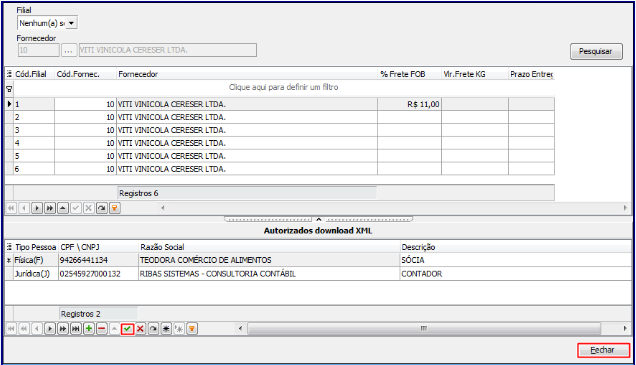Click edit-record triangle in supplier grid navigator
The width and height of the screenshot is (636, 365).
tap(63, 208)
